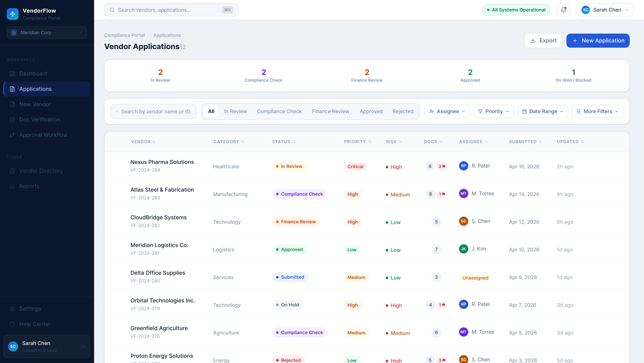Screen dimensions: 644x363
Task: Click the VendorFlow lightning bolt logo
Action: click(13, 14)
